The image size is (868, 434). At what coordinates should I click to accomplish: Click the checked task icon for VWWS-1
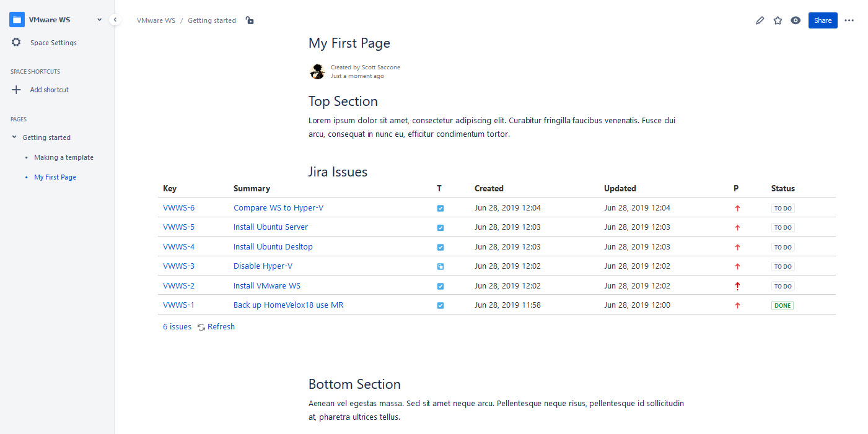[441, 305]
